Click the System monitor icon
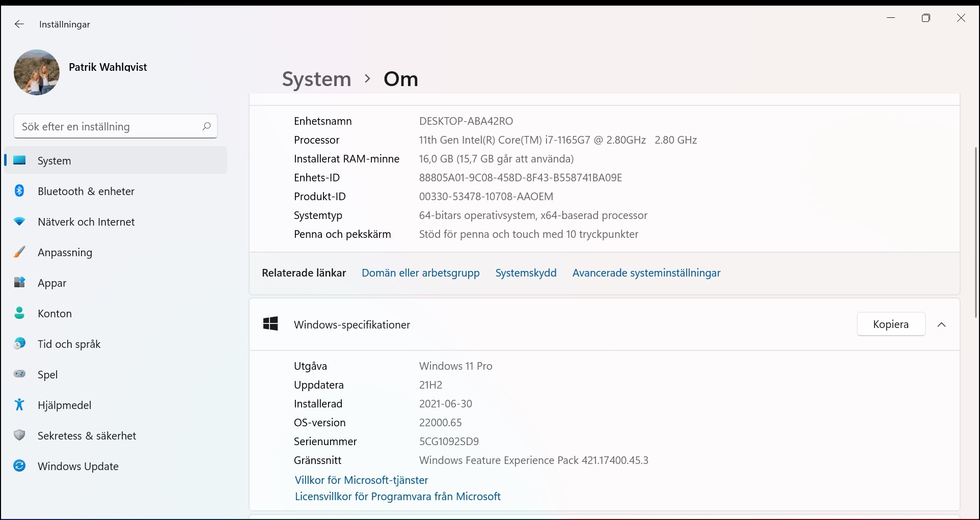980x520 pixels. [x=19, y=160]
